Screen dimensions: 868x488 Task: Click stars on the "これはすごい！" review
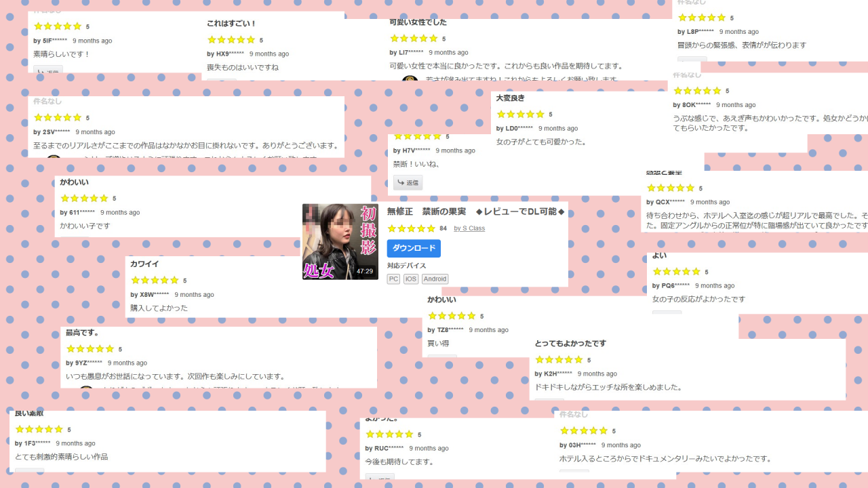click(231, 40)
